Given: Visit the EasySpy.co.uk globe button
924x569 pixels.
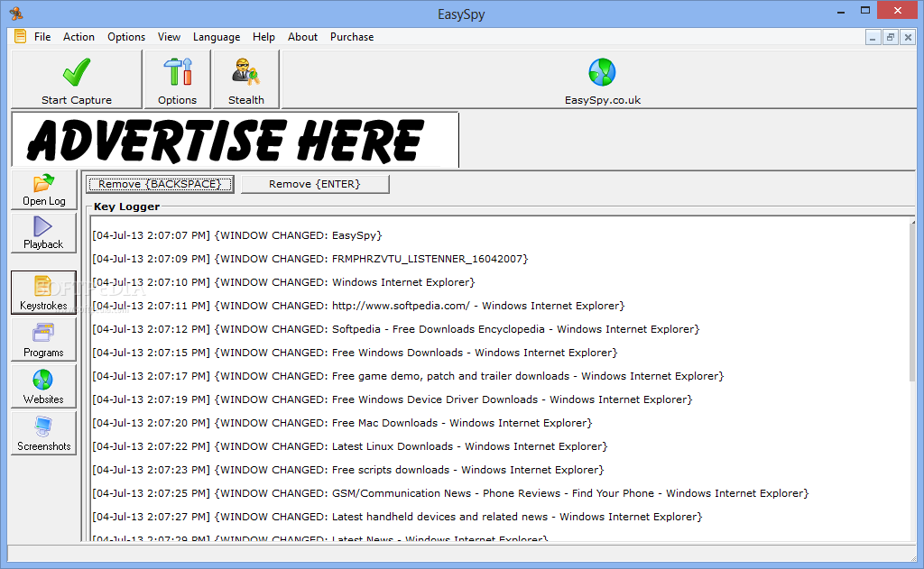Looking at the screenshot, I should [602, 79].
